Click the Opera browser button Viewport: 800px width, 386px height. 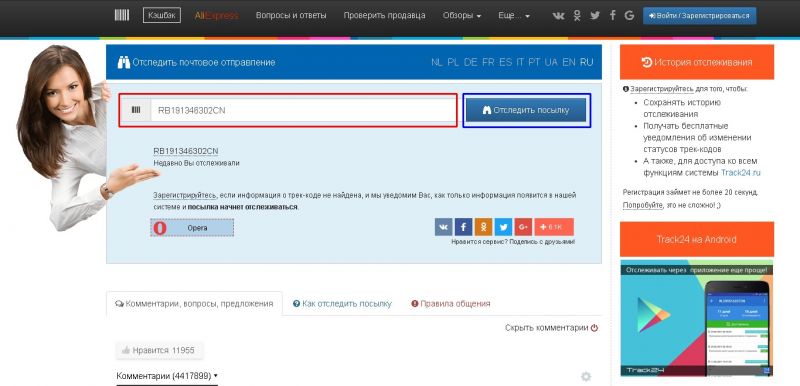click(x=192, y=228)
